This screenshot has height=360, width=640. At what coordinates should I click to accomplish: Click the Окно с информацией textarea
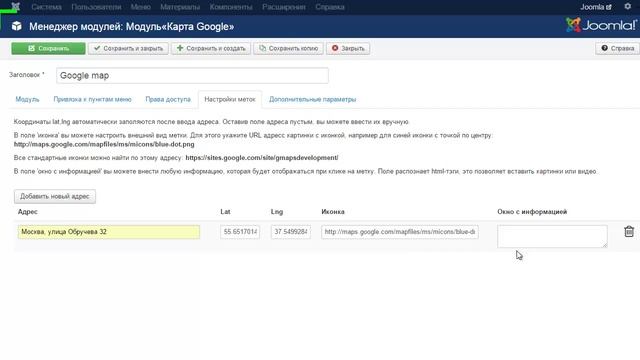point(552,236)
